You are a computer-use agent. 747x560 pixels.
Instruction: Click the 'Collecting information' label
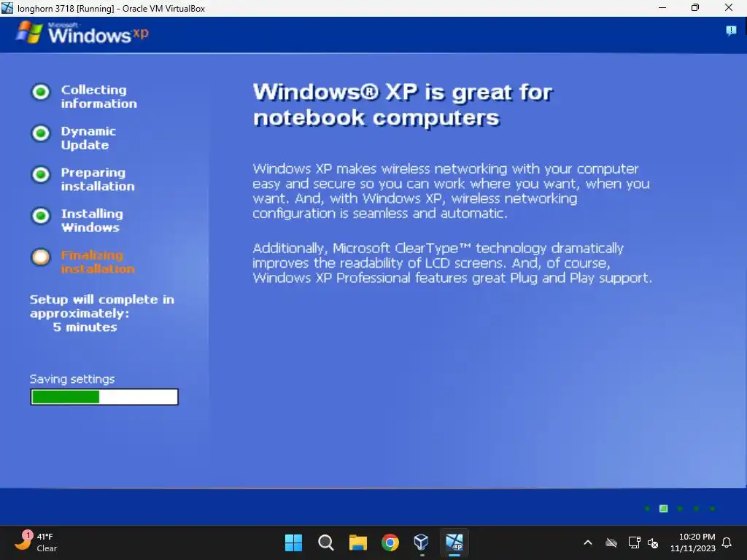click(x=98, y=97)
